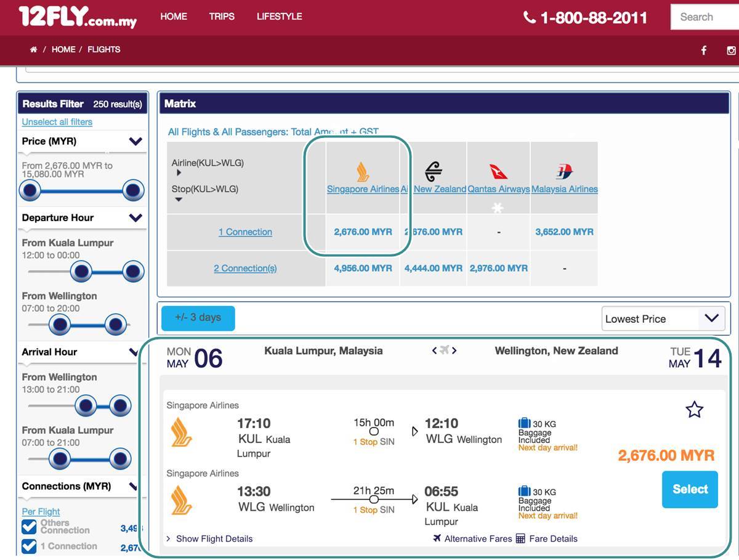Open the TRIPS menu item
The image size is (739, 560).
(x=222, y=17)
